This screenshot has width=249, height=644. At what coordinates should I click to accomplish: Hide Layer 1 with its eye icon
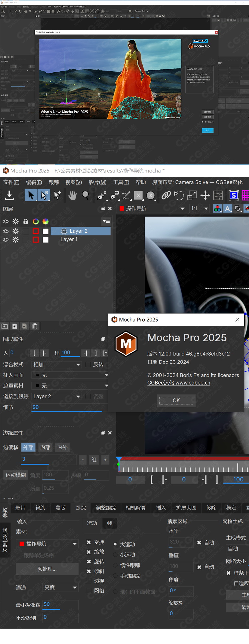click(x=6, y=240)
